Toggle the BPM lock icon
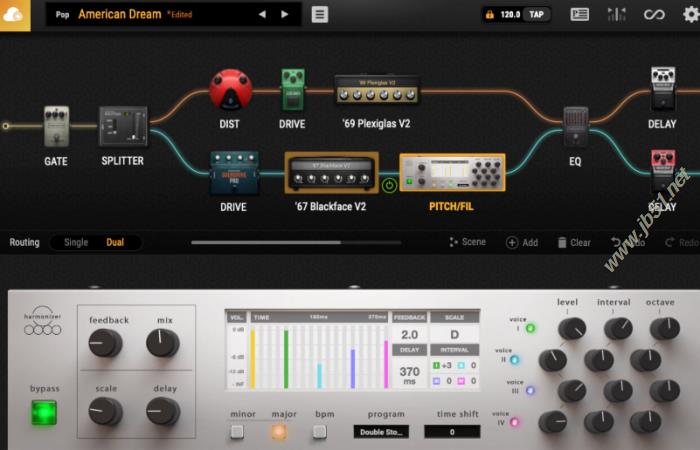Screen dimensions: 700x450 click(x=490, y=15)
